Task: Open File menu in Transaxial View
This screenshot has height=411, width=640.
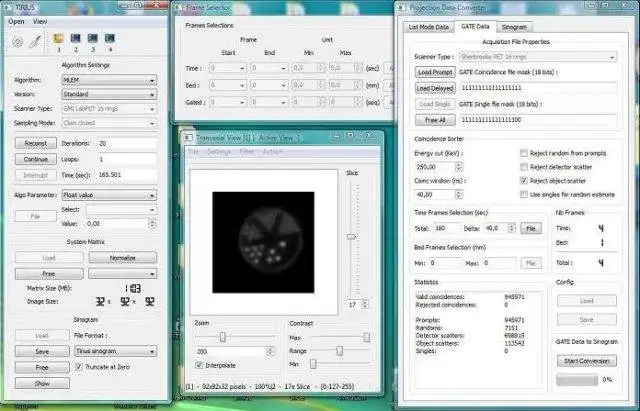Action: (193, 151)
